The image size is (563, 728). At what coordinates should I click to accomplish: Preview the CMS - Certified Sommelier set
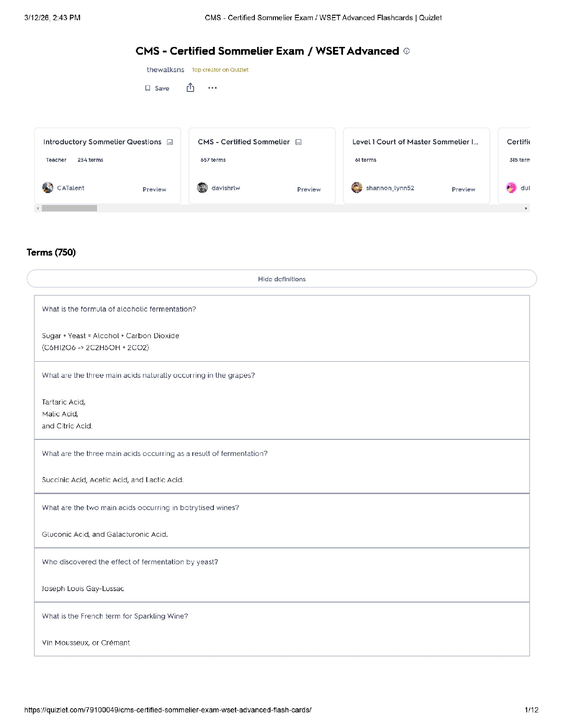point(309,189)
